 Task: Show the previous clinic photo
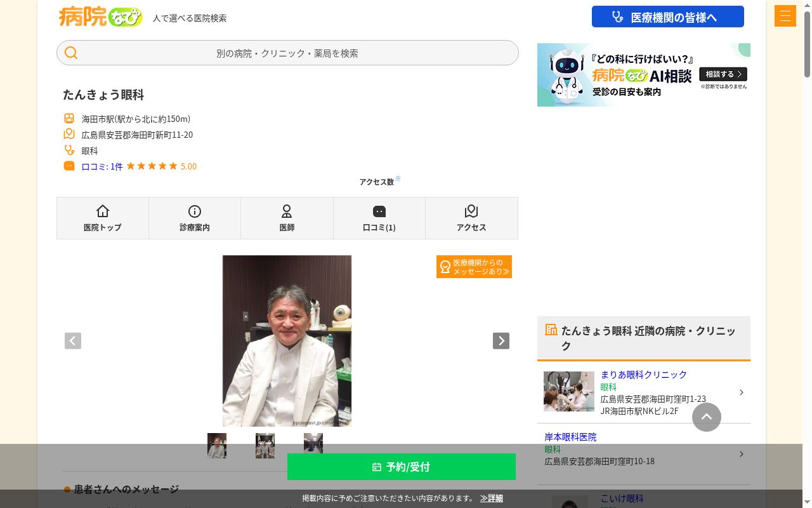tap(73, 341)
